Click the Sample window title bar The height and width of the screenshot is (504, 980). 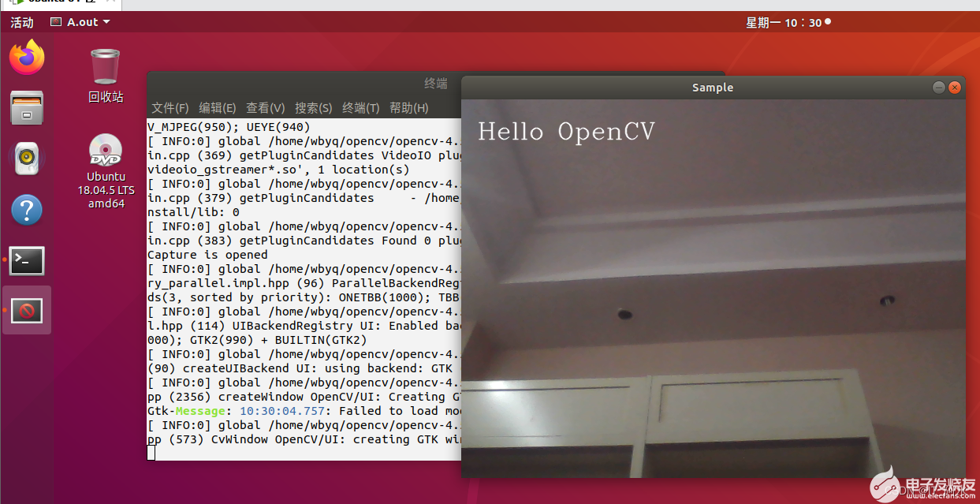click(x=713, y=88)
